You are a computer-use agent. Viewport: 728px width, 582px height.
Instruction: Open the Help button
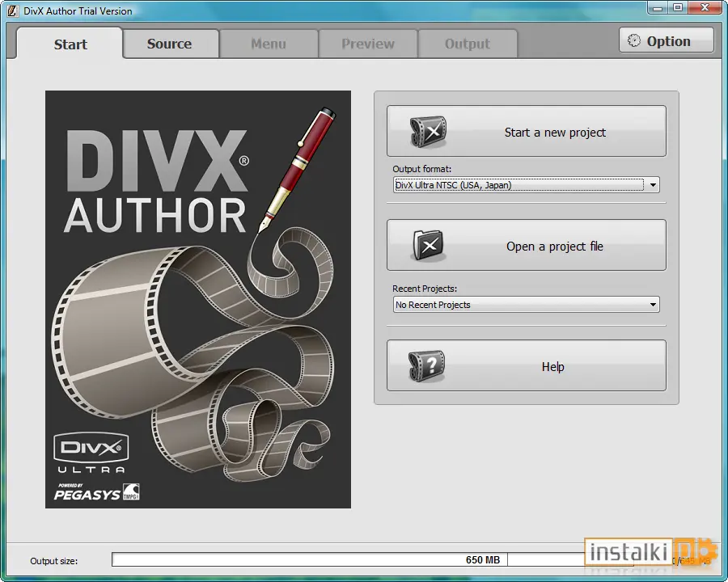pyautogui.click(x=526, y=365)
